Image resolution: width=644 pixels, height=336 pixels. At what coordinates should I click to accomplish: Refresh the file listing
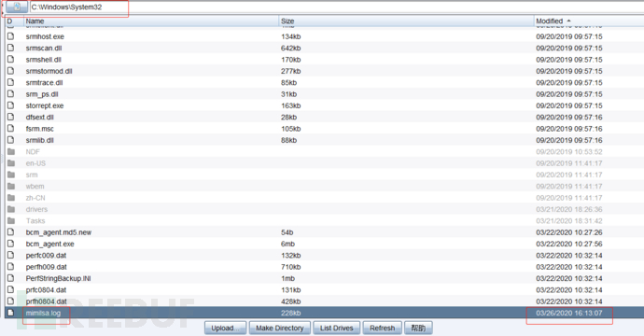click(382, 328)
